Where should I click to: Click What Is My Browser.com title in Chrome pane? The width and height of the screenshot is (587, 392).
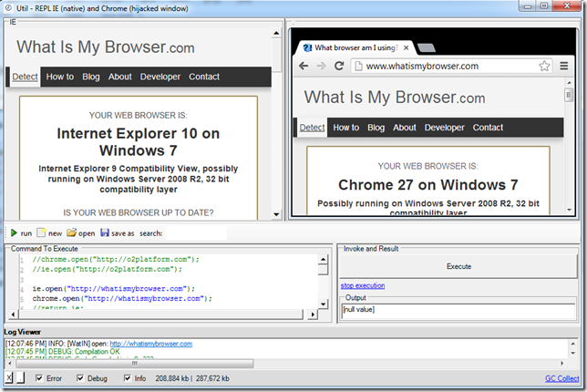(395, 98)
